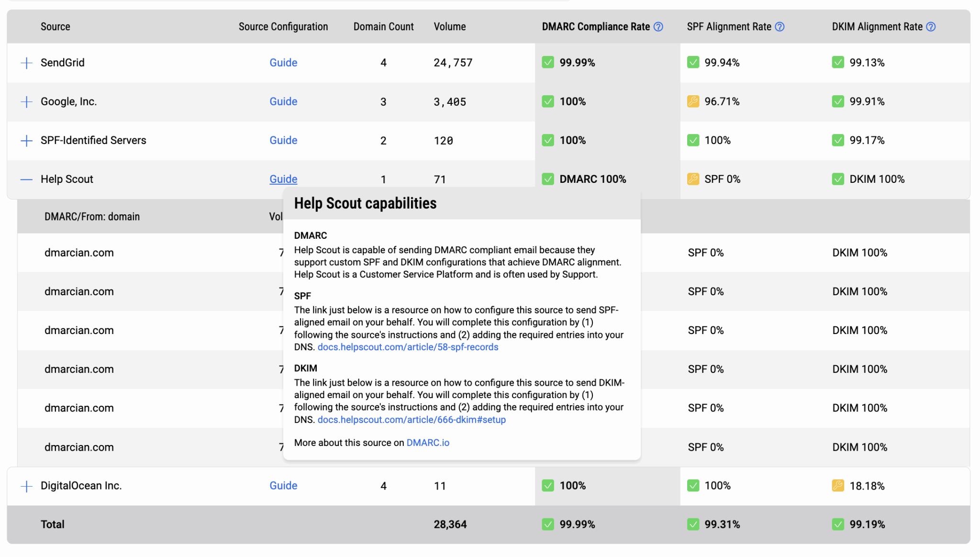Click DMARC Compliance Rate help question icon
980x557 pixels.
[x=658, y=27]
